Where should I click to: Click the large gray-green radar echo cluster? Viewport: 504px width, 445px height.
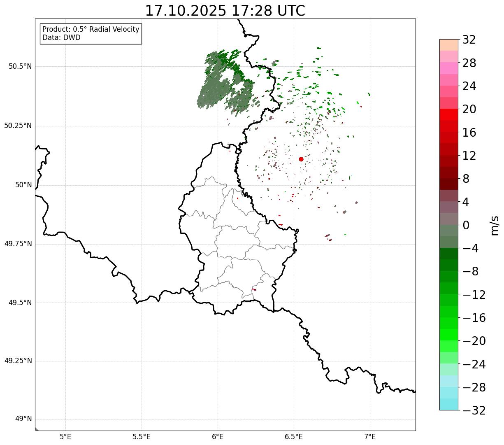[x=225, y=82]
